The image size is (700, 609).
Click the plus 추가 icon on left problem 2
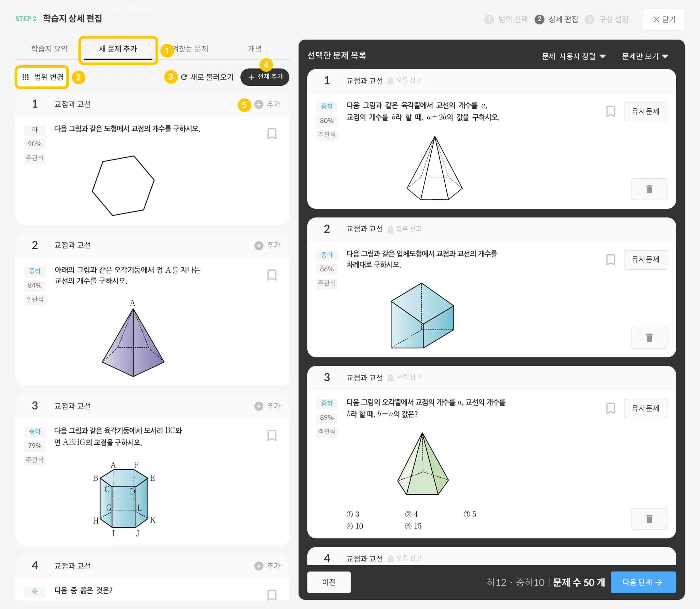tap(259, 245)
